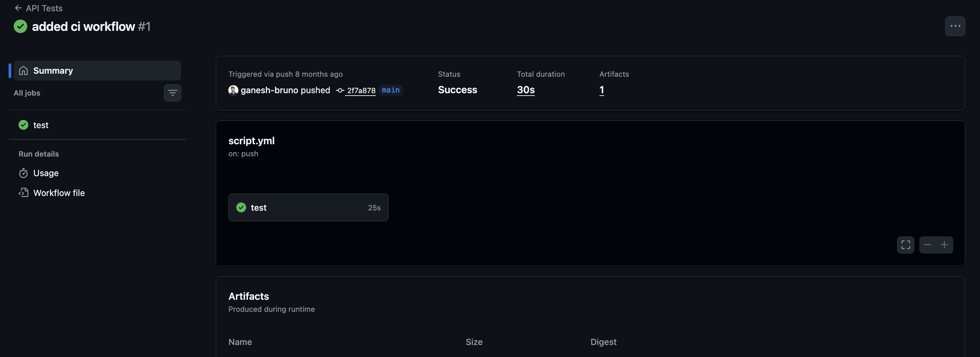Screen dimensions: 980x357
Task: Select the Summary sidebar entry
Action: coord(53,71)
